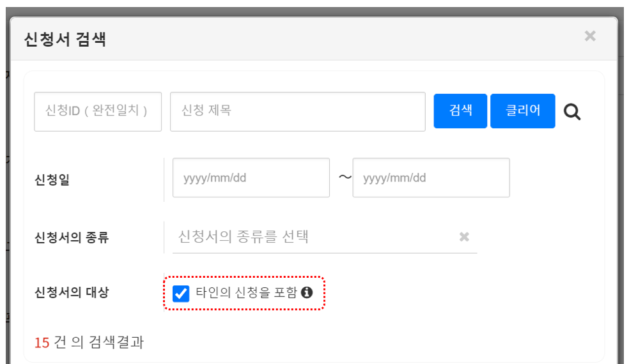This screenshot has height=364, width=629.
Task: Open the 신청서의 종류를 선택 dropdown
Action: click(313, 237)
